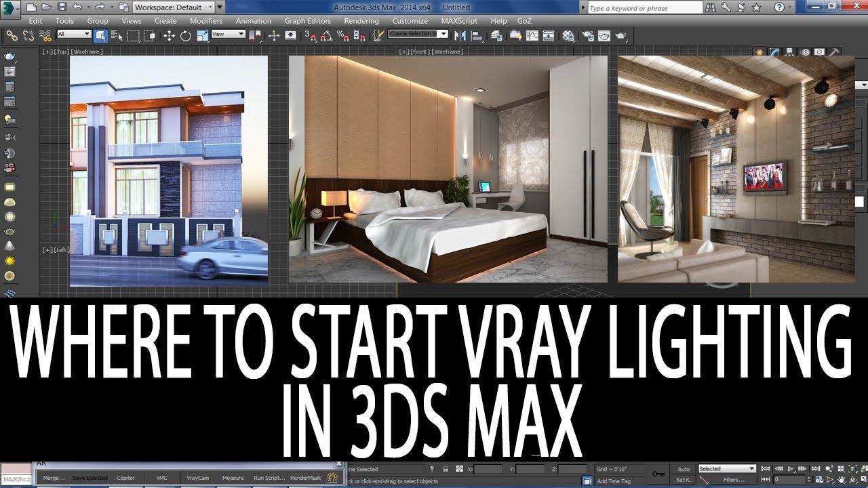Click the Align tool icon
The height and width of the screenshot is (488, 868).
pyautogui.click(x=477, y=35)
